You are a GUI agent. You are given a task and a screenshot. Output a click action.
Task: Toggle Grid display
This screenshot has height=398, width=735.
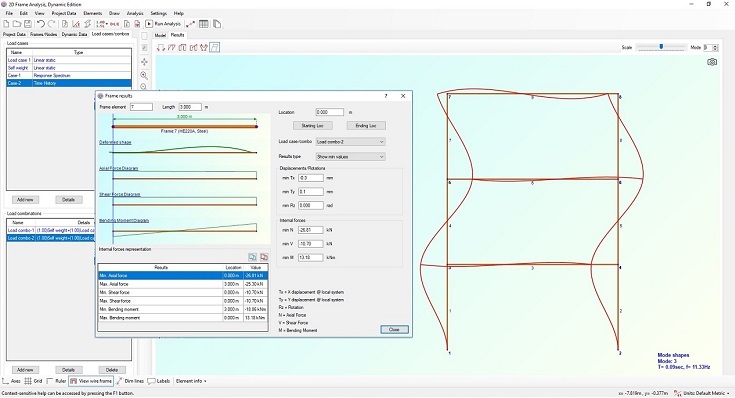pos(33,381)
